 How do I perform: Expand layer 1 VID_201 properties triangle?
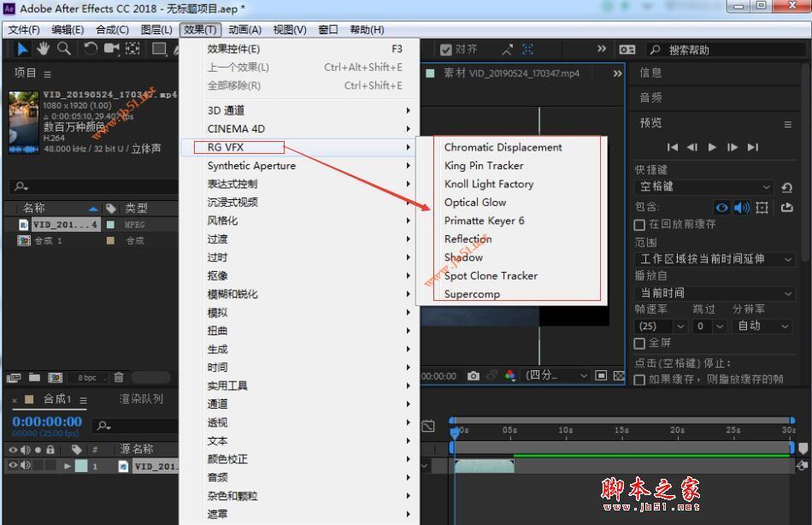pyautogui.click(x=67, y=466)
